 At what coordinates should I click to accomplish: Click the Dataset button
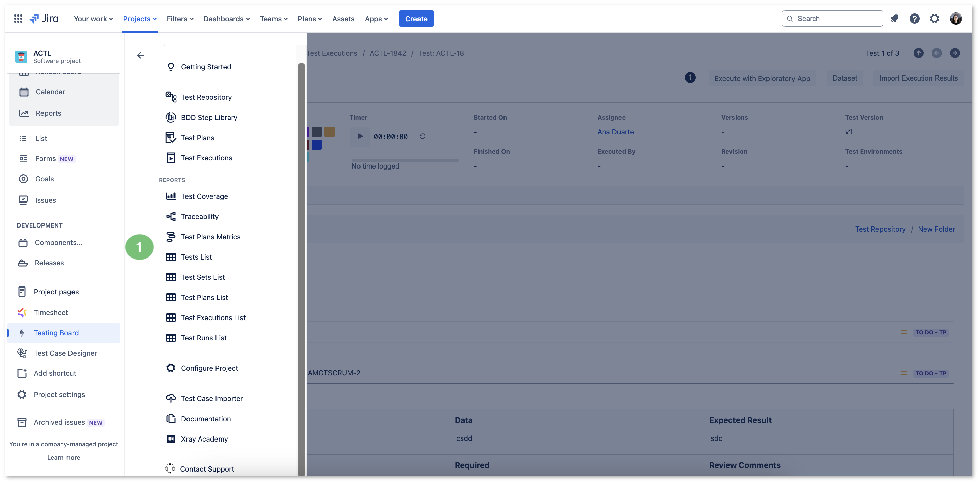844,78
